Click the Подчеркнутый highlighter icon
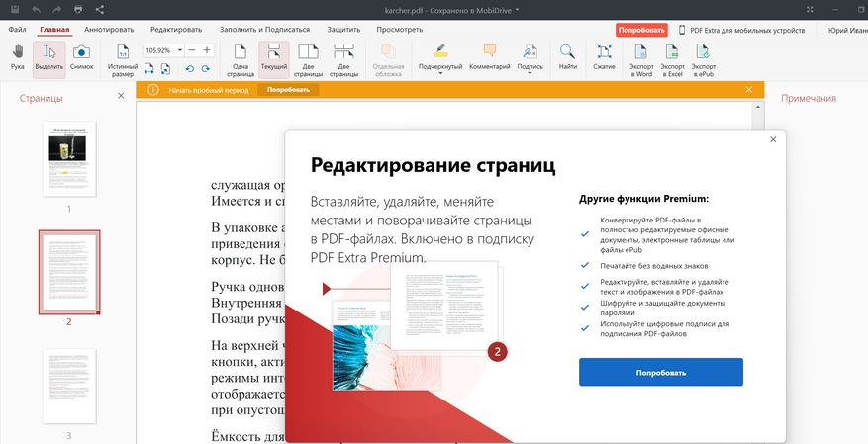Image resolution: width=868 pixels, height=444 pixels. 440,51
